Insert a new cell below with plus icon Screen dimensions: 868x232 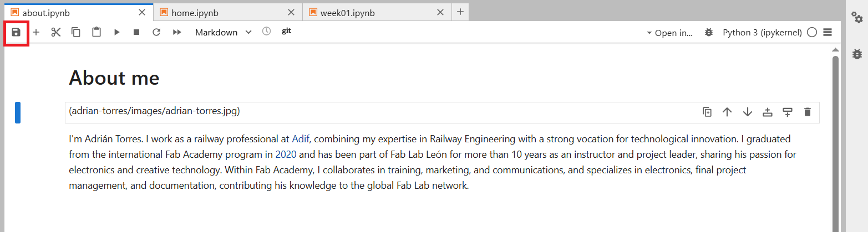tap(36, 33)
